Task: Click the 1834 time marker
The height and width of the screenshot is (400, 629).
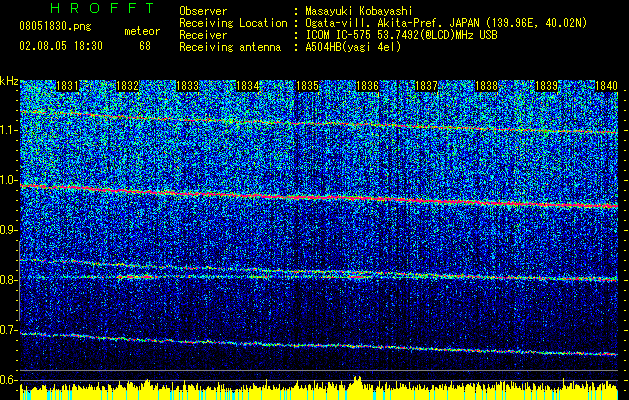Action: pyautogui.click(x=248, y=86)
